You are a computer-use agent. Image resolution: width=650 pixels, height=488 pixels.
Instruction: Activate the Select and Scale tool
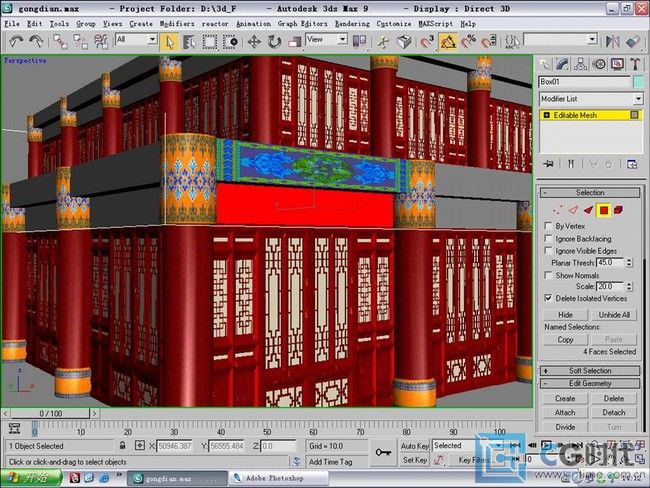294,42
